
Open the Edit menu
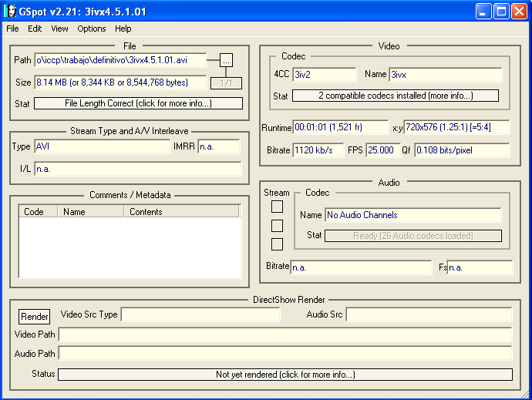(x=35, y=29)
